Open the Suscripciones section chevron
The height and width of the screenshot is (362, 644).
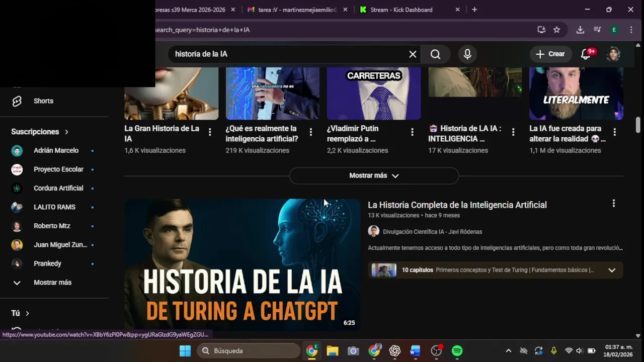(66, 132)
